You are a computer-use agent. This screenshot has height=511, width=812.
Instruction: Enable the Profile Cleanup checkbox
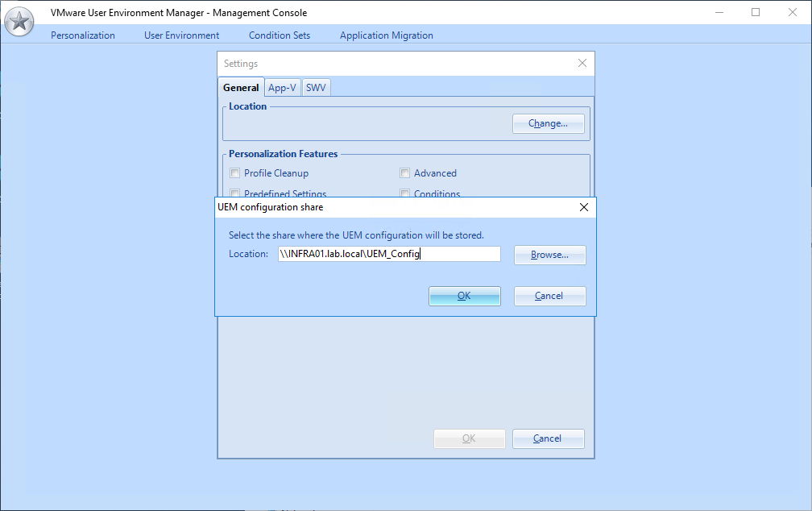(235, 173)
